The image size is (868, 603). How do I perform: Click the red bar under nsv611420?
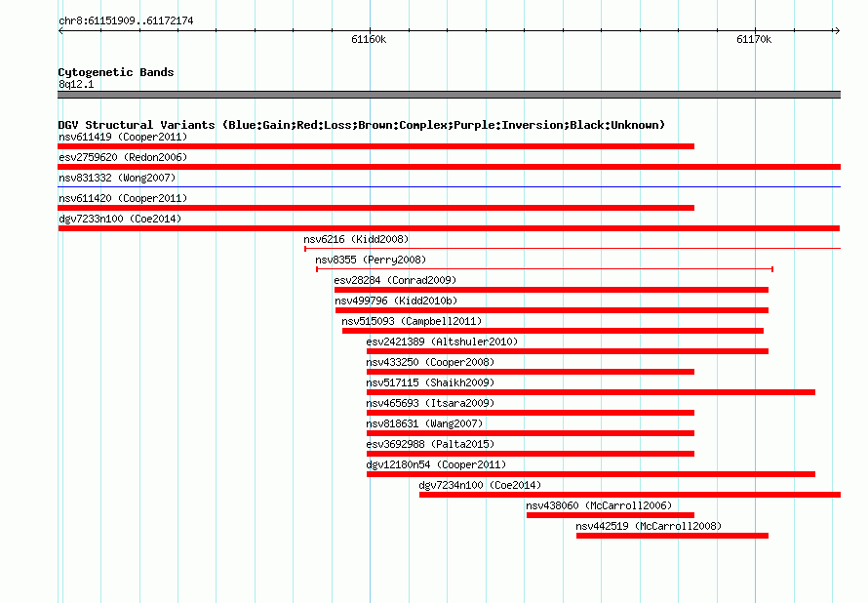coord(375,208)
